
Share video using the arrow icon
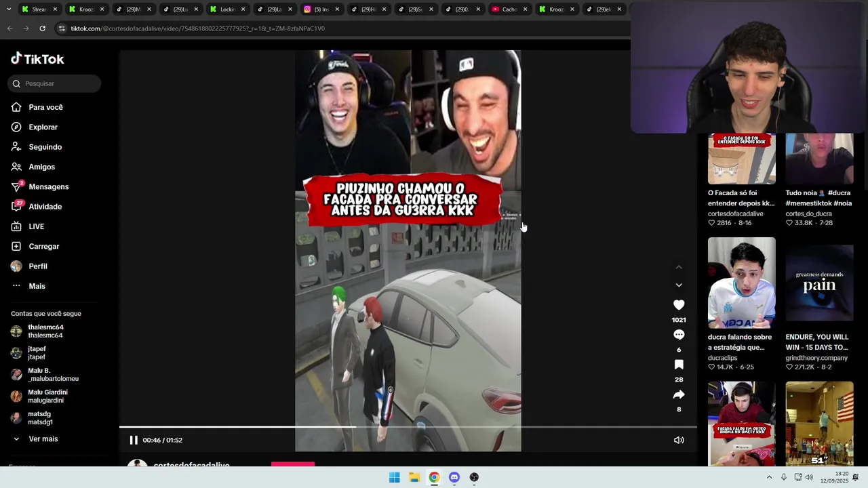pos(679,394)
